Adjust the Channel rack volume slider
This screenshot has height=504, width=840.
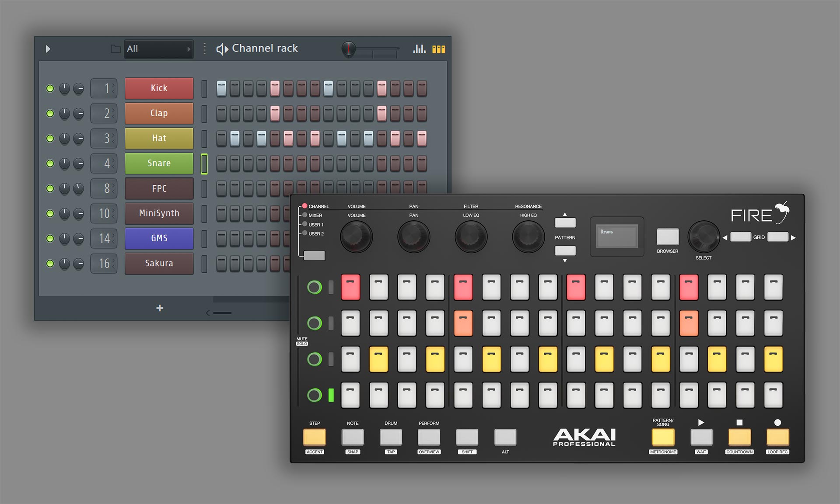pyautogui.click(x=349, y=49)
